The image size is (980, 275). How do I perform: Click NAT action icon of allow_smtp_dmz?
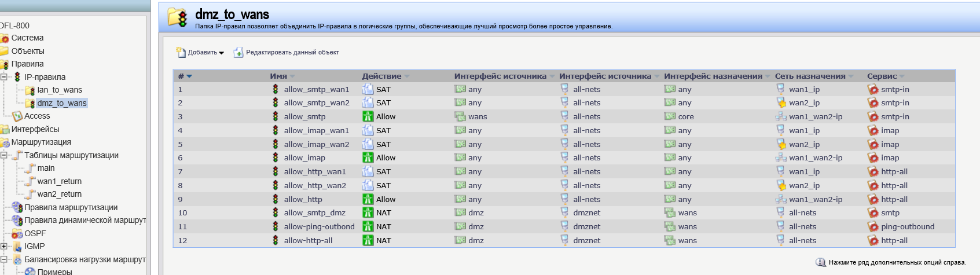click(368, 212)
